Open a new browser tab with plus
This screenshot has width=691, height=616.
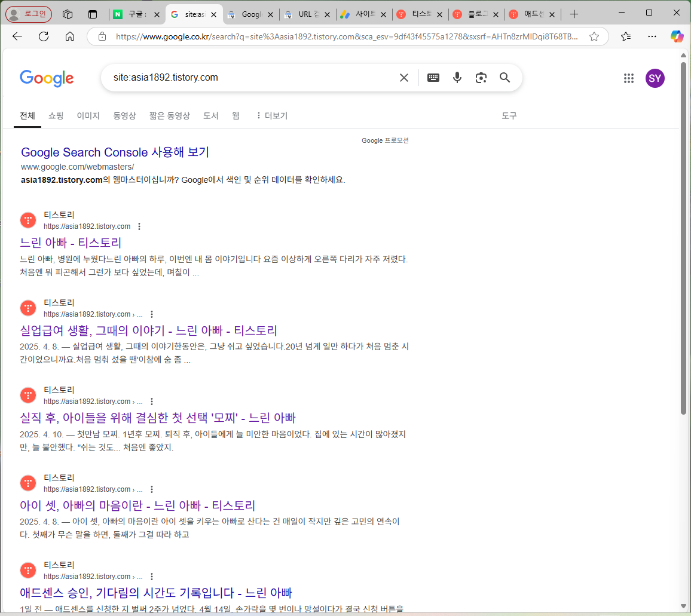coord(574,14)
